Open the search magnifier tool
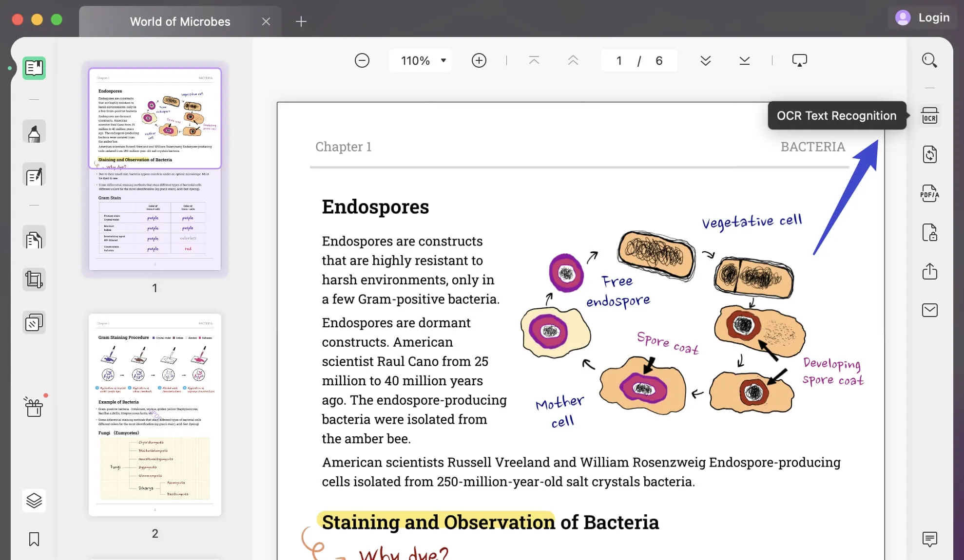The width and height of the screenshot is (964, 560). pos(929,60)
